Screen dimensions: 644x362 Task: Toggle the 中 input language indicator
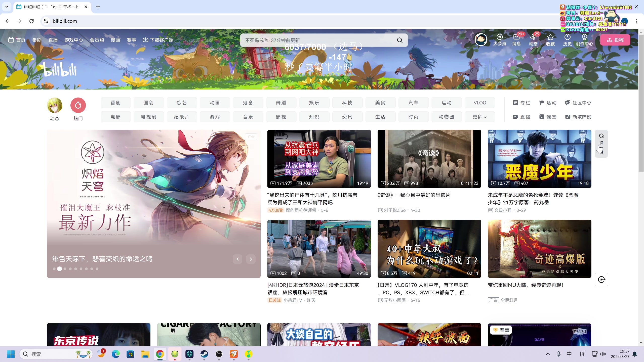pyautogui.click(x=569, y=354)
